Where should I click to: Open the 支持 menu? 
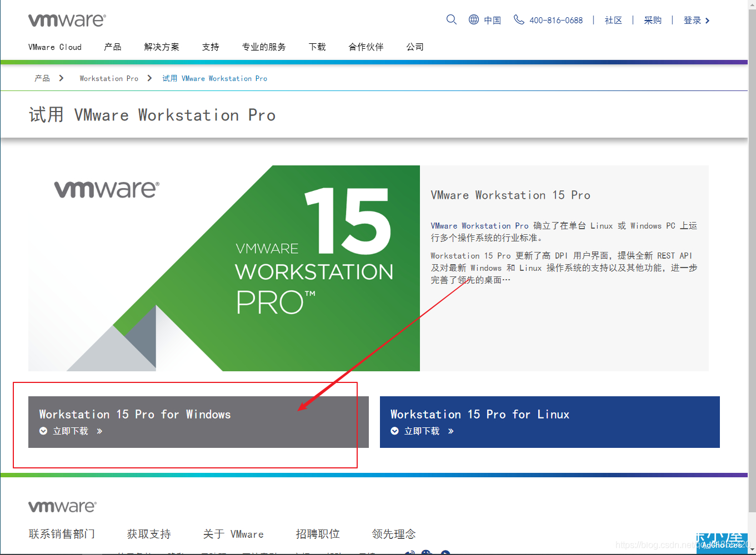[211, 47]
